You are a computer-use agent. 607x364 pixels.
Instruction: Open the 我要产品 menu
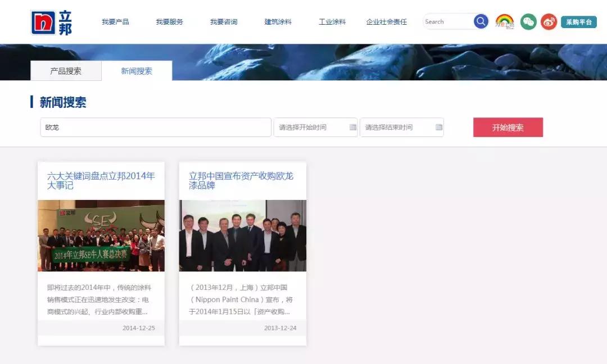pos(116,21)
